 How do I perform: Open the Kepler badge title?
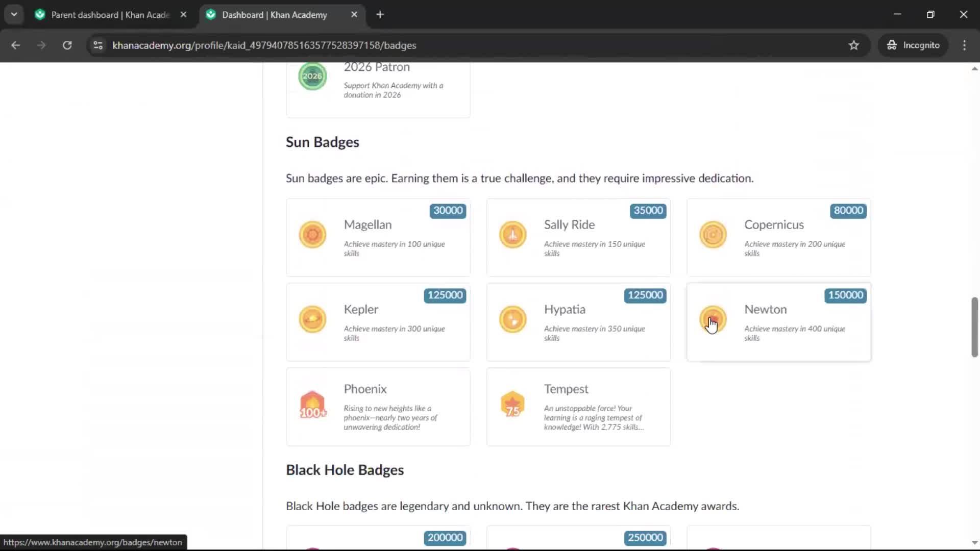pos(361,309)
